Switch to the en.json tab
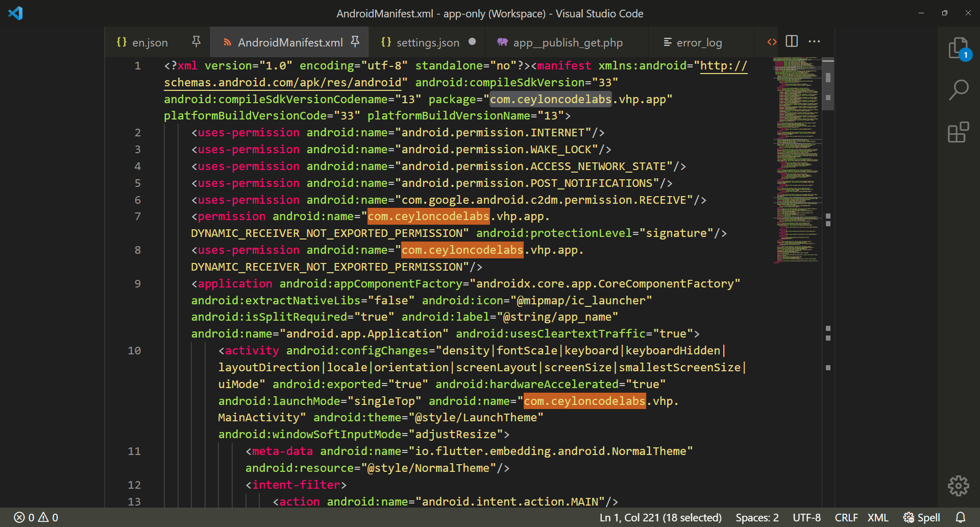This screenshot has height=527, width=980. 150,42
